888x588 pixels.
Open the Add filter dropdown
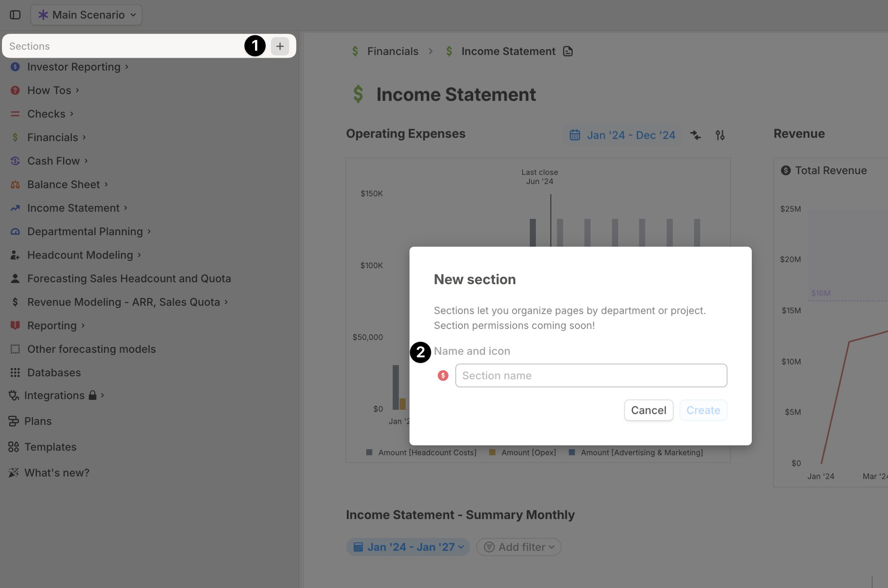[519, 547]
